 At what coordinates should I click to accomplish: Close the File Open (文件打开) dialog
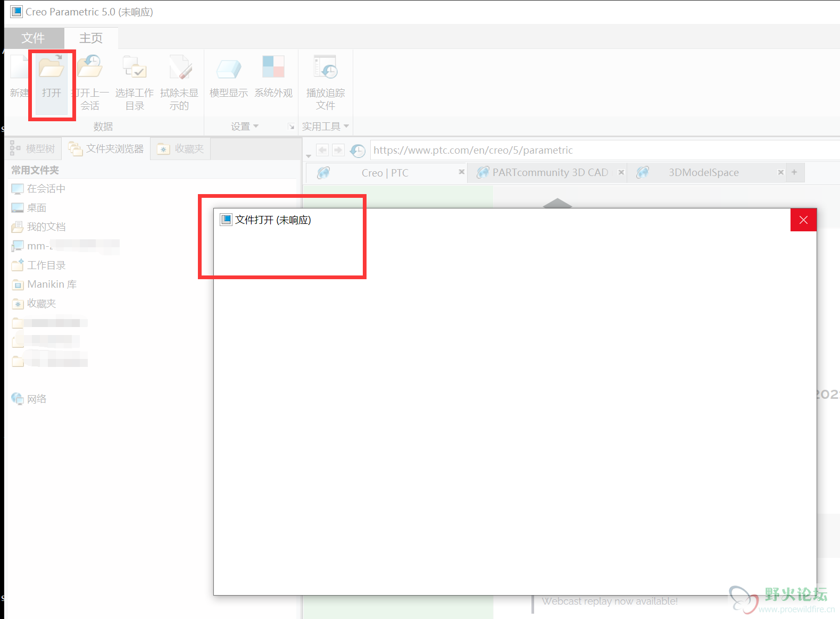(x=803, y=220)
